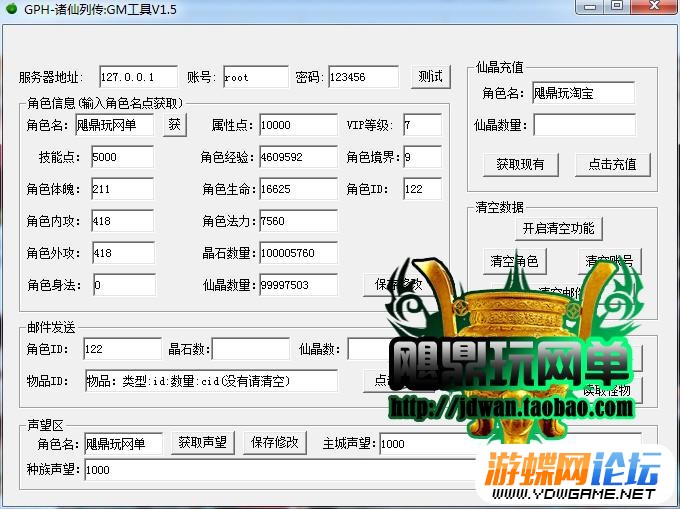Select the 角色经验 field showing 4609592
Viewport: 680px width, 509px height.
tap(298, 157)
